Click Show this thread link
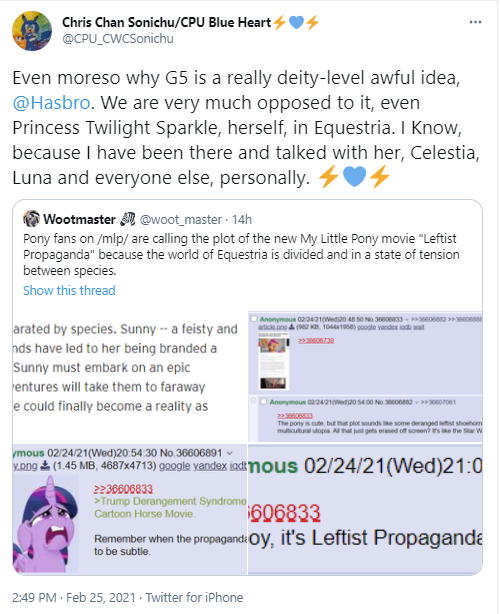The image size is (500, 614). point(69,291)
